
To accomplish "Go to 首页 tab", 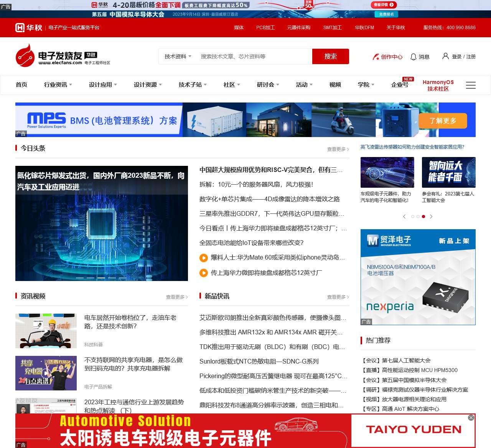I will click(x=21, y=85).
